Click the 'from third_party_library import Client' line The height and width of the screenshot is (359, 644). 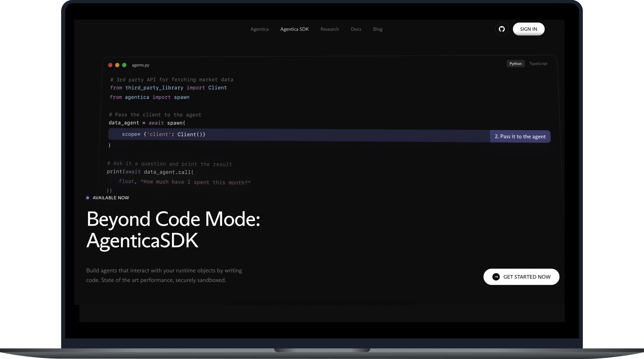click(x=169, y=88)
